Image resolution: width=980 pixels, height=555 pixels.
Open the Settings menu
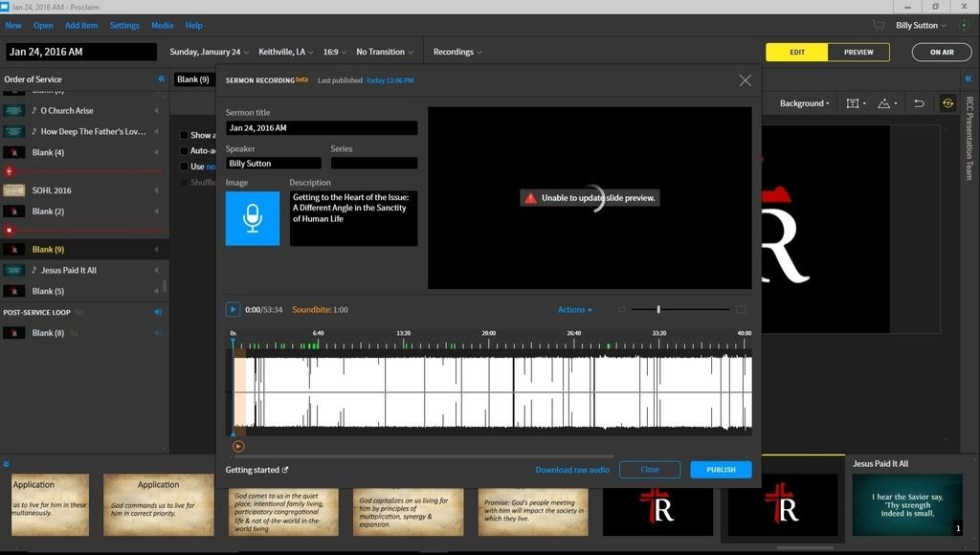tap(124, 26)
